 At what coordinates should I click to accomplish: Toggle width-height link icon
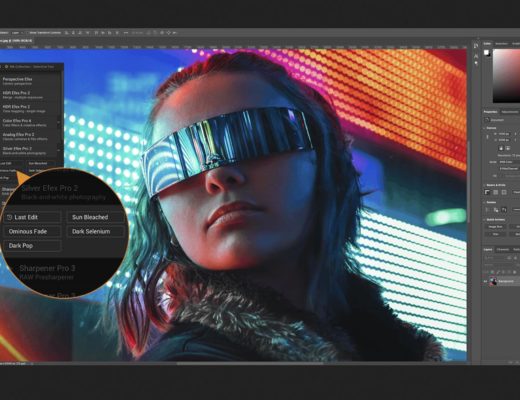(487, 137)
